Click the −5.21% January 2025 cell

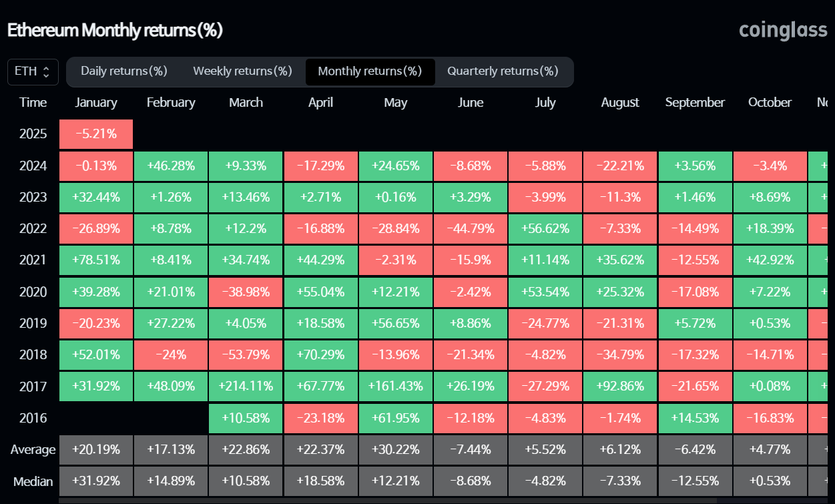click(x=96, y=134)
